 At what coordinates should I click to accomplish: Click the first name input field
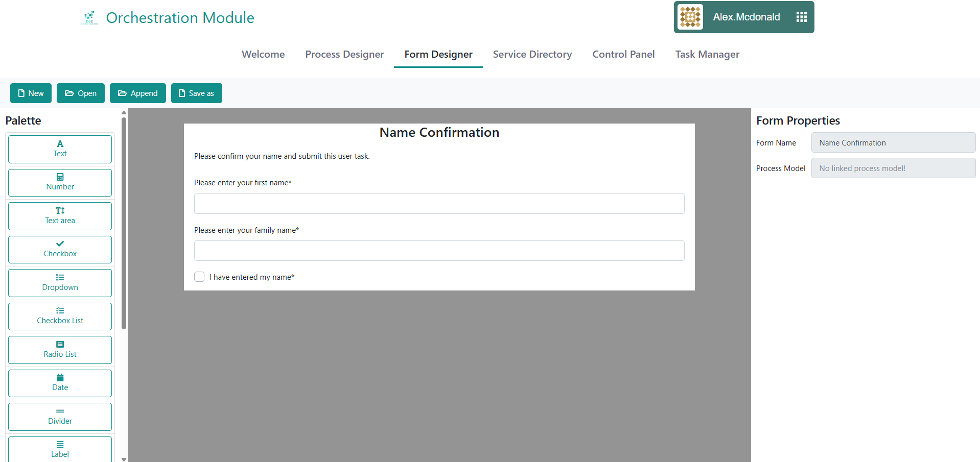(x=439, y=204)
